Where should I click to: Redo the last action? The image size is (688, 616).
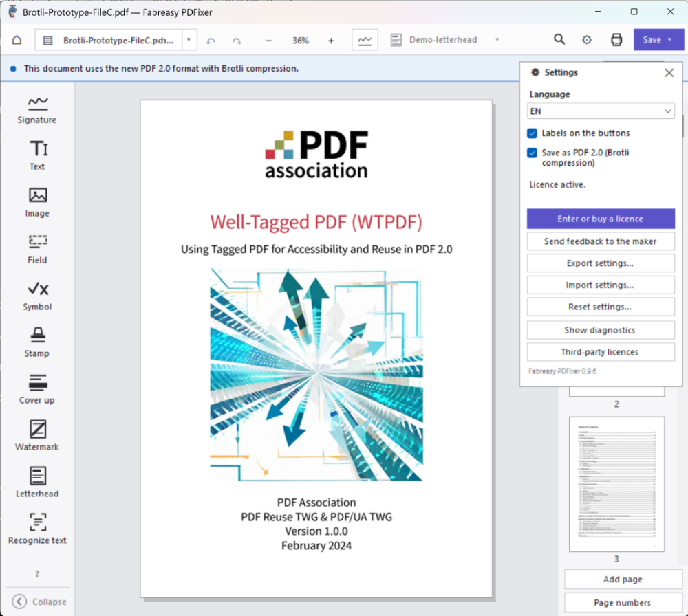coord(237,41)
